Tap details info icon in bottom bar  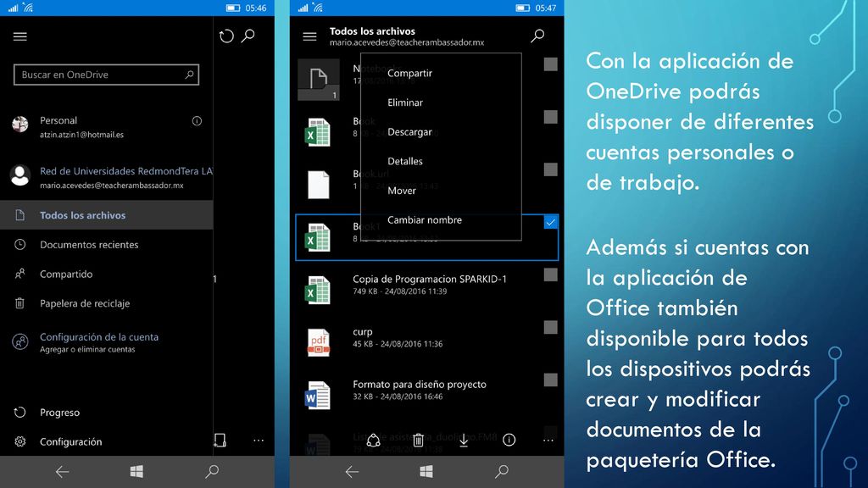click(509, 440)
